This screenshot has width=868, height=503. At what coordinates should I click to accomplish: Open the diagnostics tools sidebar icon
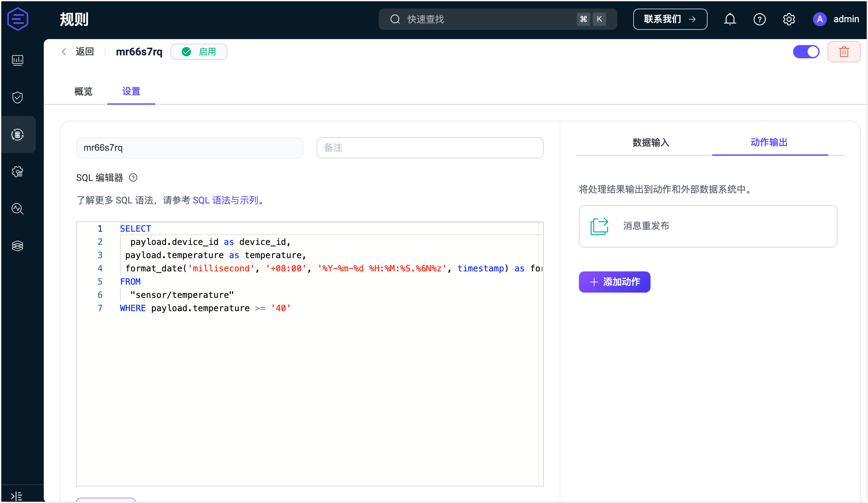click(x=18, y=209)
